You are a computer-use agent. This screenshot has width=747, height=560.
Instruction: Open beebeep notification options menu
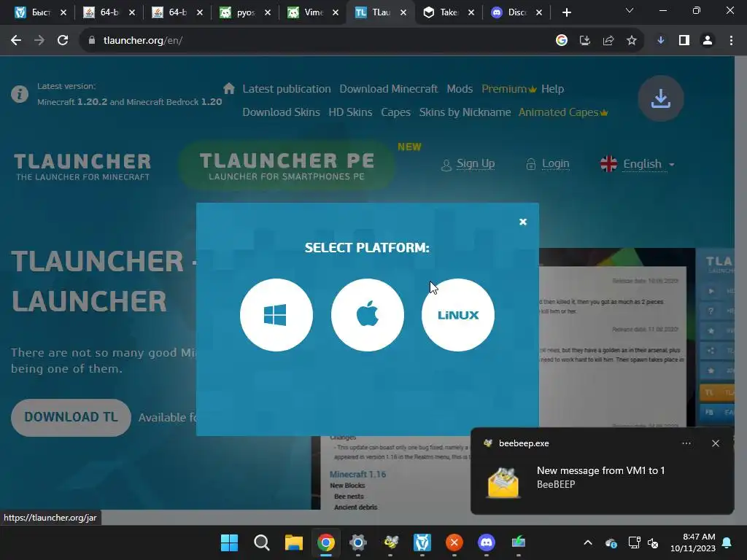tap(686, 443)
